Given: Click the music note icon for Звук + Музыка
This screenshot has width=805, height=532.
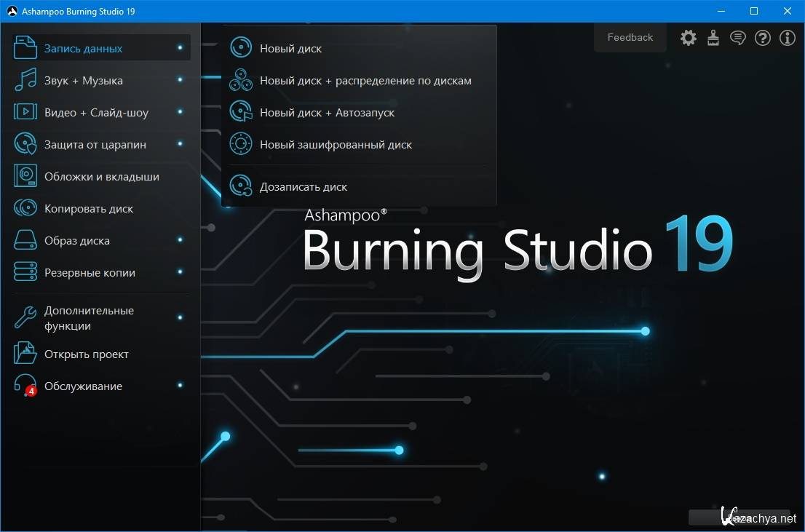Looking at the screenshot, I should tap(25, 81).
